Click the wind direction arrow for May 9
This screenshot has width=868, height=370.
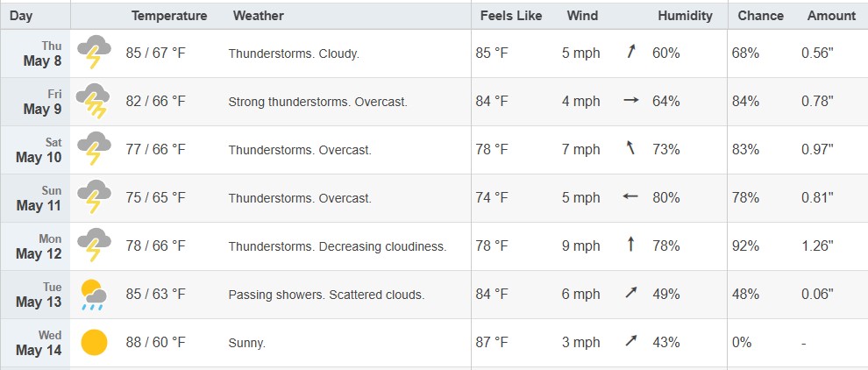pos(631,101)
